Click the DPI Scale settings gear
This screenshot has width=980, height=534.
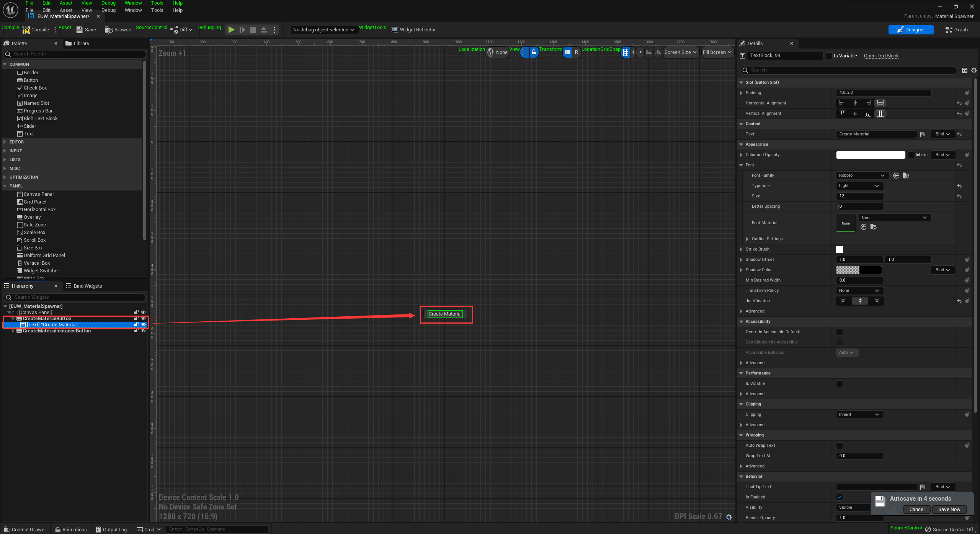click(x=729, y=517)
